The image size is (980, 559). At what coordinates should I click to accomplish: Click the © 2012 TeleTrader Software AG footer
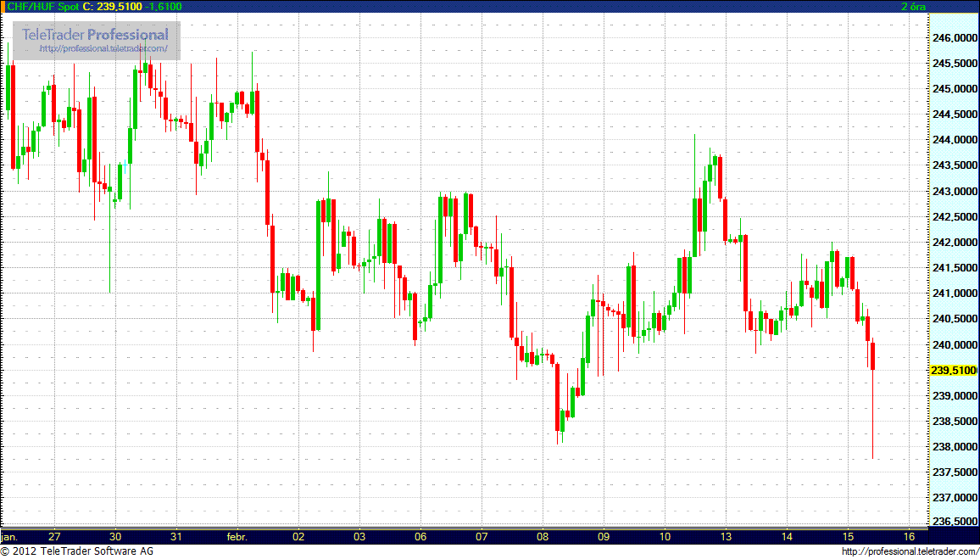[77, 551]
